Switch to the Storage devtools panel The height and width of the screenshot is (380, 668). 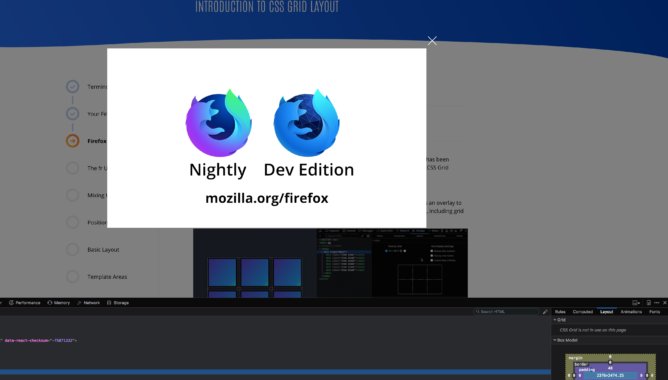[x=118, y=303]
